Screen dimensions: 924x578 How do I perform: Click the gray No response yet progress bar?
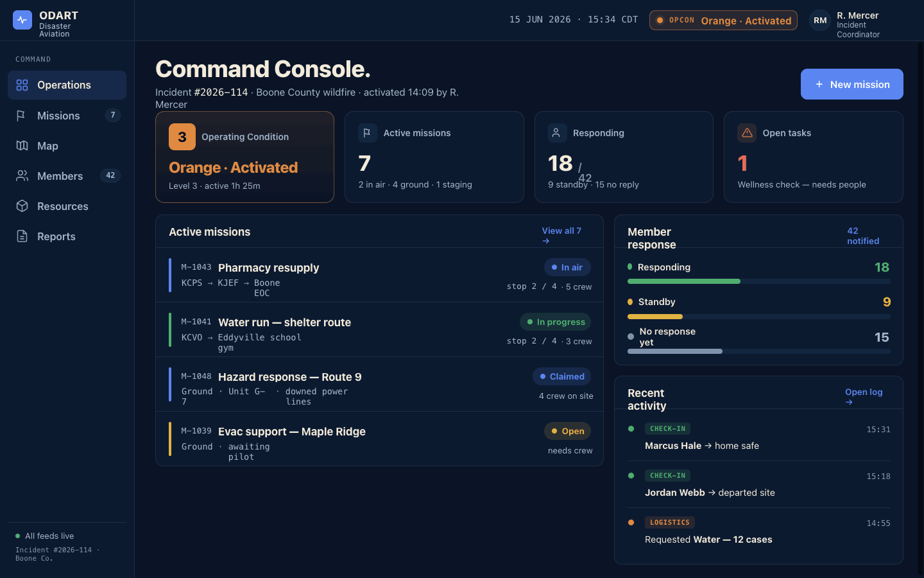(x=675, y=351)
